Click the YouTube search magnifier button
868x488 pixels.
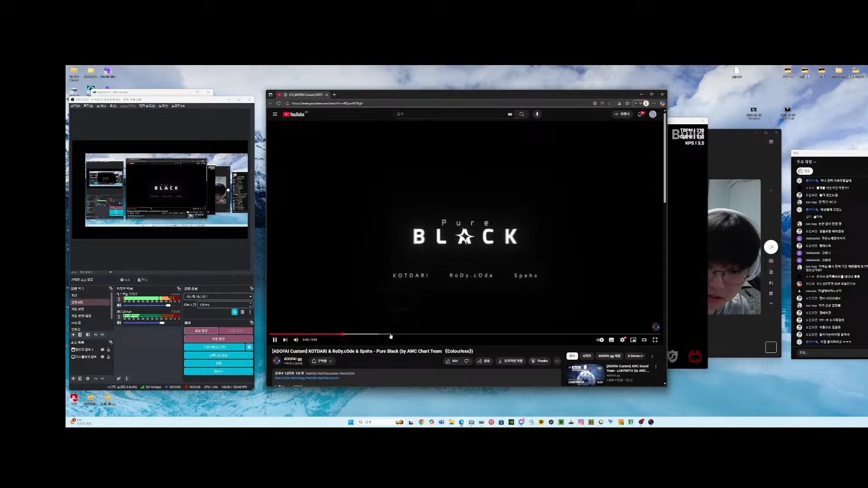pyautogui.click(x=522, y=114)
